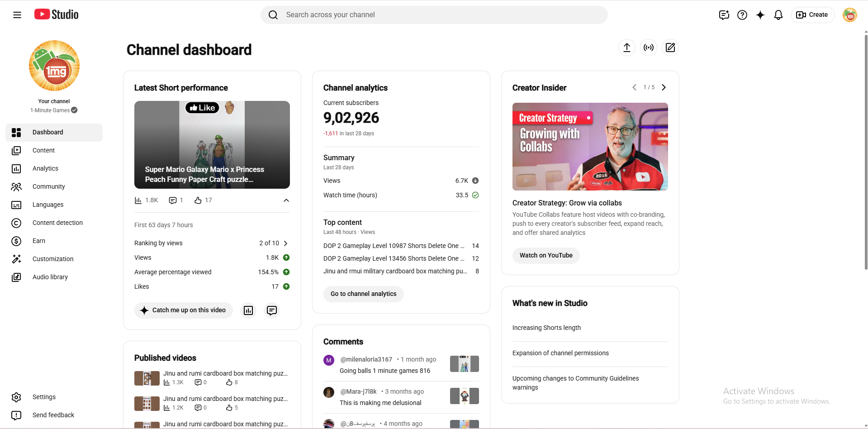Open Content in the sidebar
The width and height of the screenshot is (868, 429).
[x=54, y=150]
